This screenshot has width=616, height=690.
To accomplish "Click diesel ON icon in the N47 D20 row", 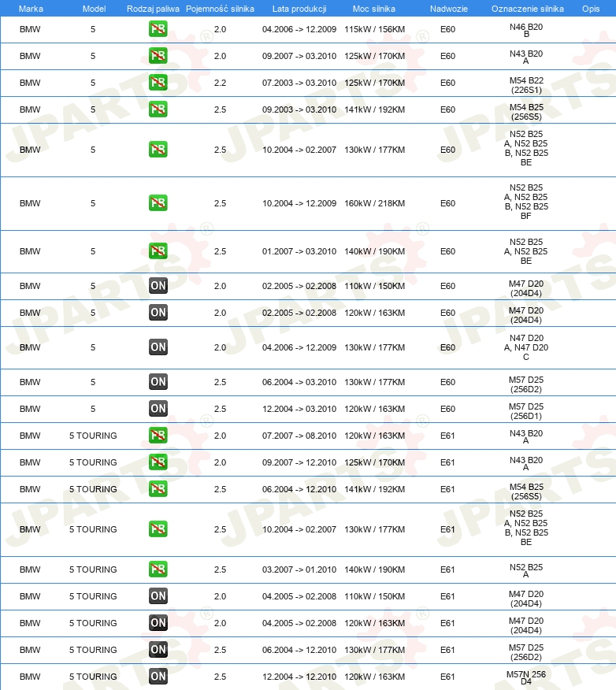I will 158,347.
